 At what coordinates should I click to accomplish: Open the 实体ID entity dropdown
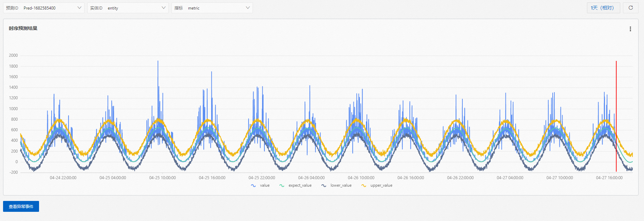(128, 8)
